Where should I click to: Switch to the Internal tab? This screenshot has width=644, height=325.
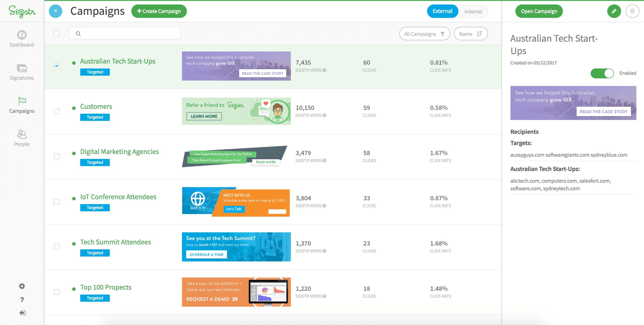point(473,12)
